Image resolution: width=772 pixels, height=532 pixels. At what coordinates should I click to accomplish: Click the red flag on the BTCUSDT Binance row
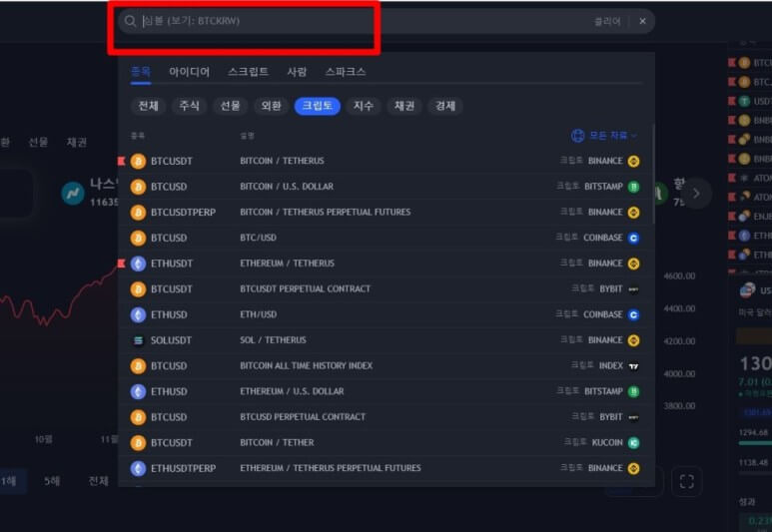tap(121, 161)
